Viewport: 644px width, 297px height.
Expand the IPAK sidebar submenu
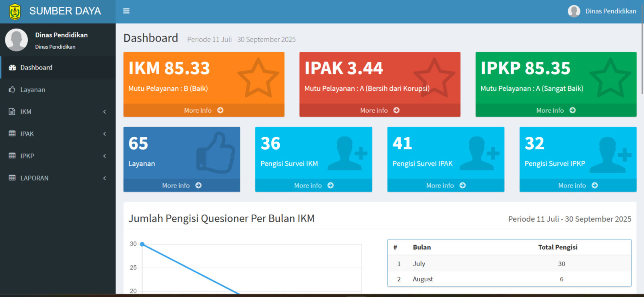(x=58, y=134)
